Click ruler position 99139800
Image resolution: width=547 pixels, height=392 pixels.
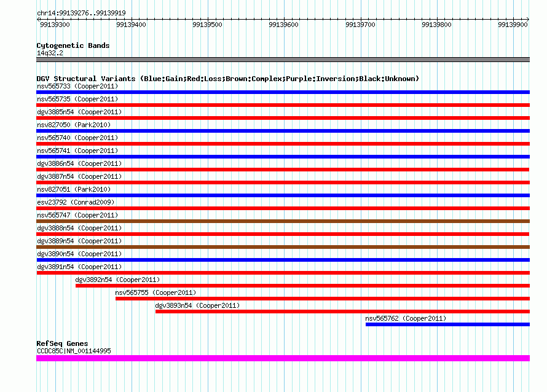[x=436, y=25]
